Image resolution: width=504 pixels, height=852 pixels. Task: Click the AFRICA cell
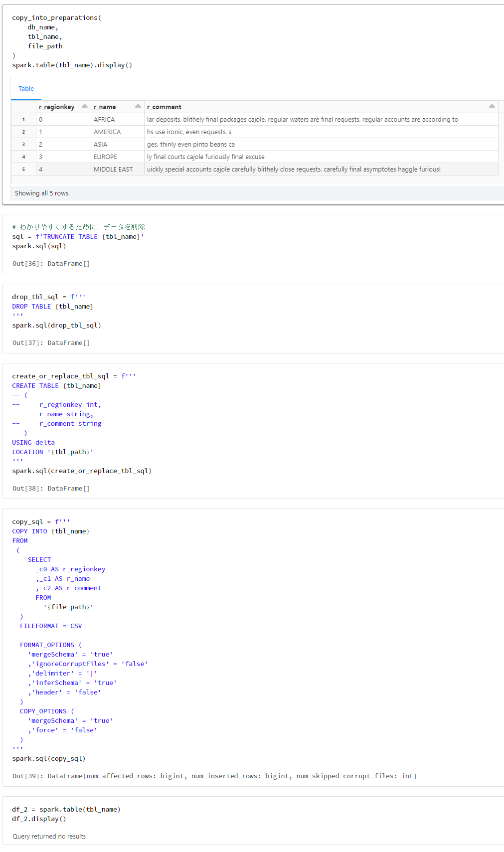tap(118, 120)
